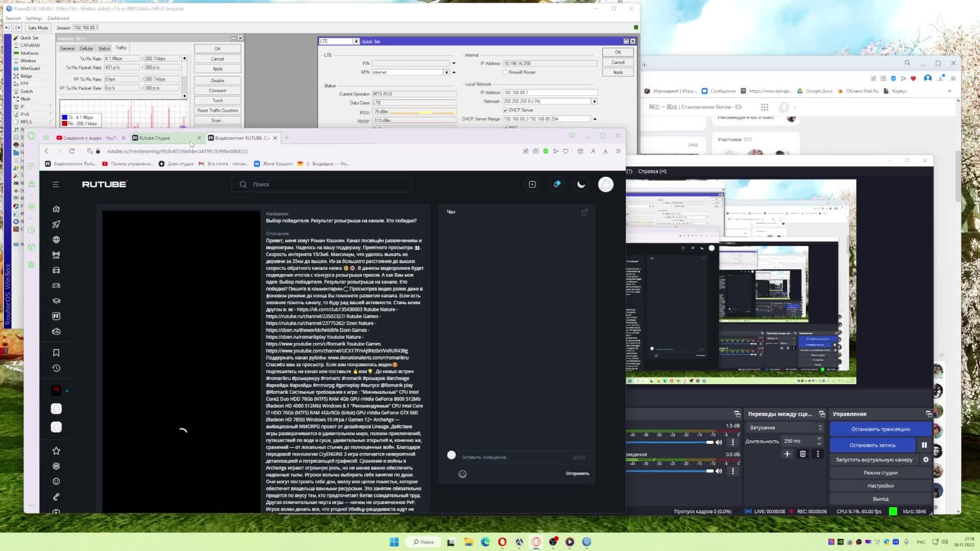Image resolution: width=980 pixels, height=551 pixels.
Task: Open File Explorer from the taskbar
Action: [x=468, y=542]
